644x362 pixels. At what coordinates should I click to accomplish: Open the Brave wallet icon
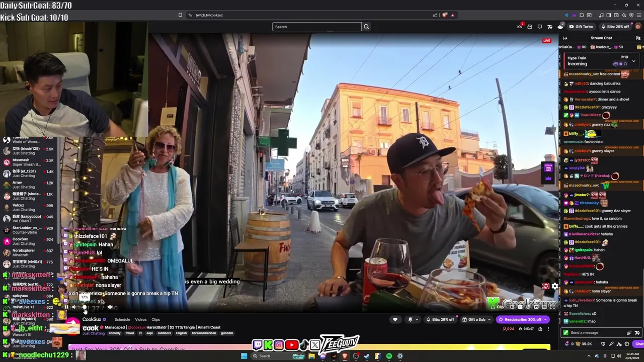(616, 15)
